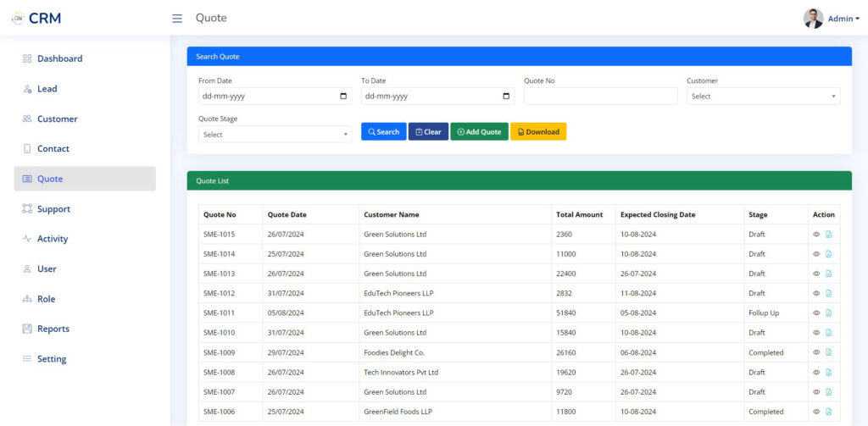View quote SME-1015 using eye icon
The image size is (868, 426).
tap(816, 235)
